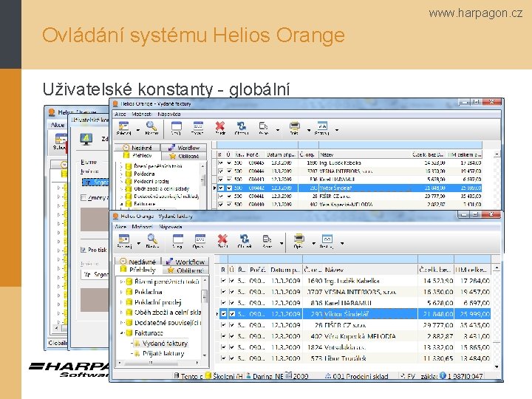Click the last window icon right of the printer in the front toolbar

coord(327,239)
